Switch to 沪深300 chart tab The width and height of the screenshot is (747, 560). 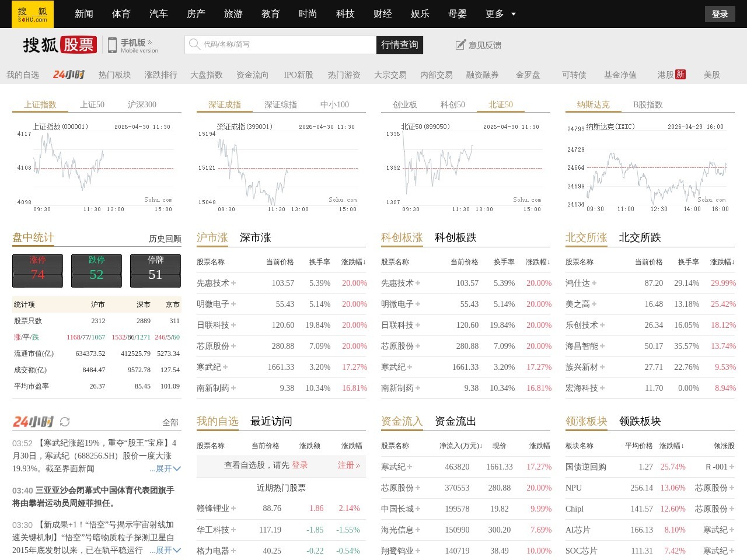click(x=142, y=104)
